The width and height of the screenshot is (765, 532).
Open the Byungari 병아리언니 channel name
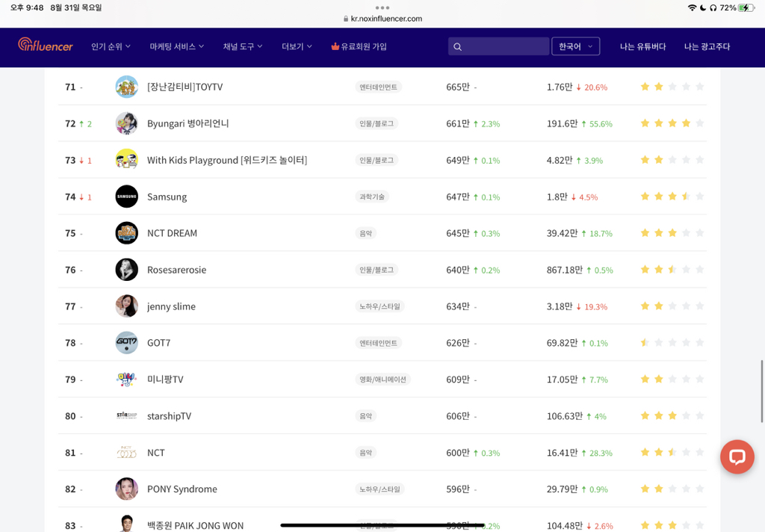click(188, 123)
